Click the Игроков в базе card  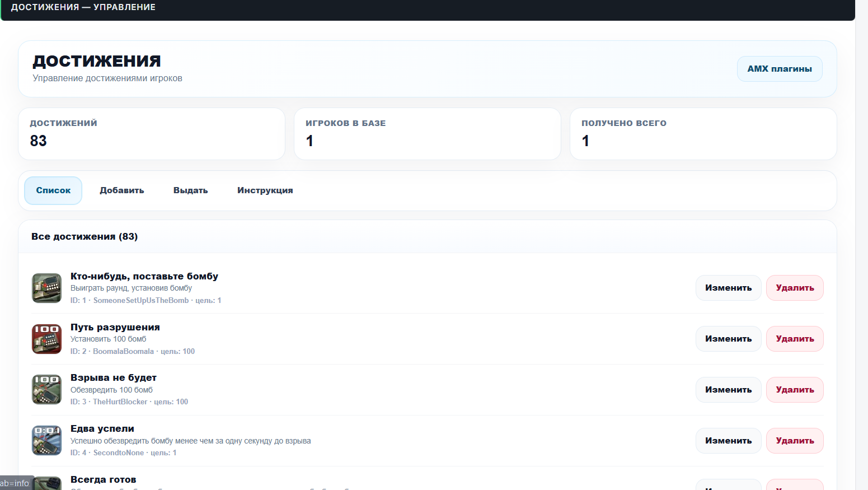(x=428, y=134)
